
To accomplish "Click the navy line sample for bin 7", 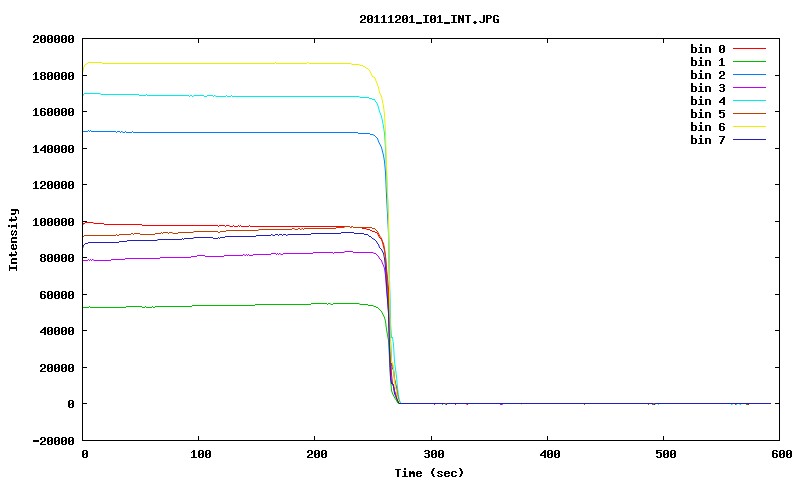I will (x=749, y=140).
